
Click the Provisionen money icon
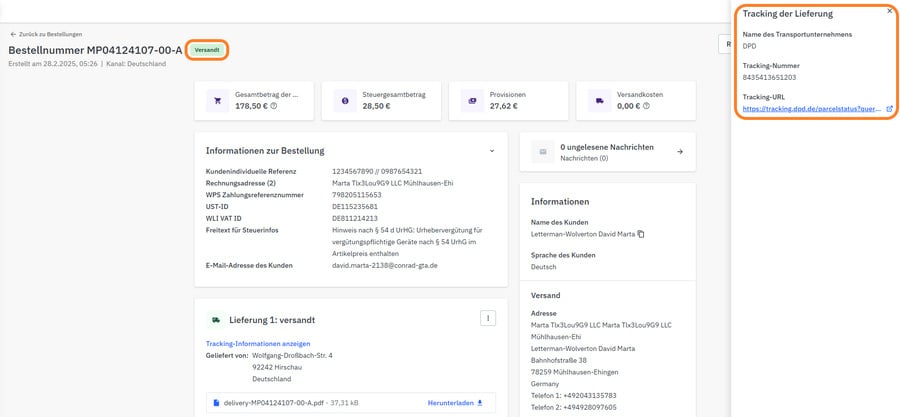click(x=471, y=101)
